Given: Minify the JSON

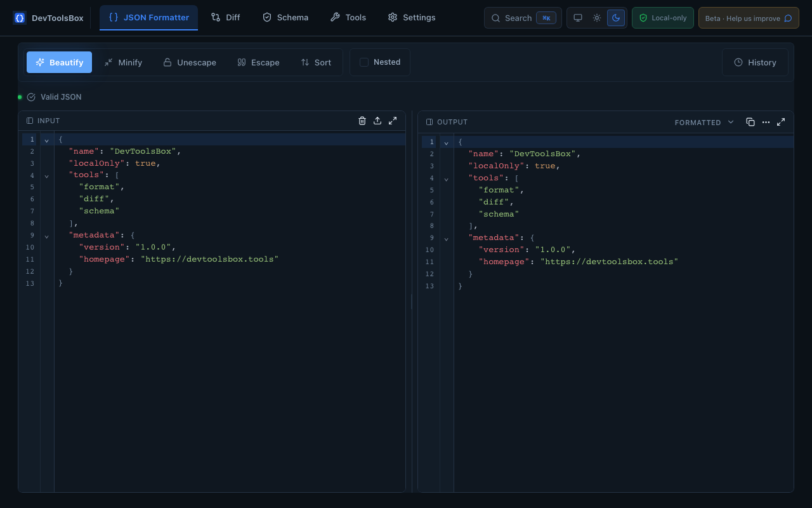Looking at the screenshot, I should [x=123, y=62].
